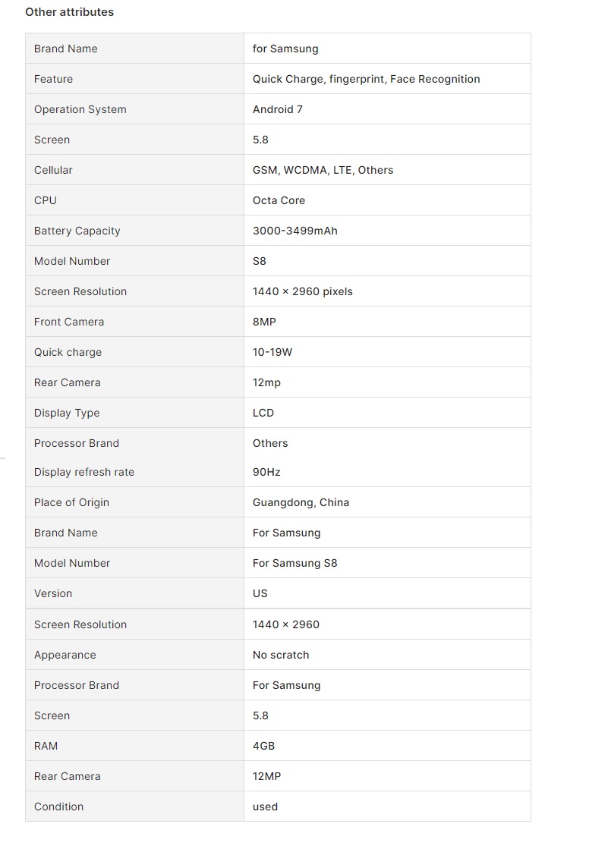
Task: Click the "4GB" RAM value
Action: coord(263,746)
